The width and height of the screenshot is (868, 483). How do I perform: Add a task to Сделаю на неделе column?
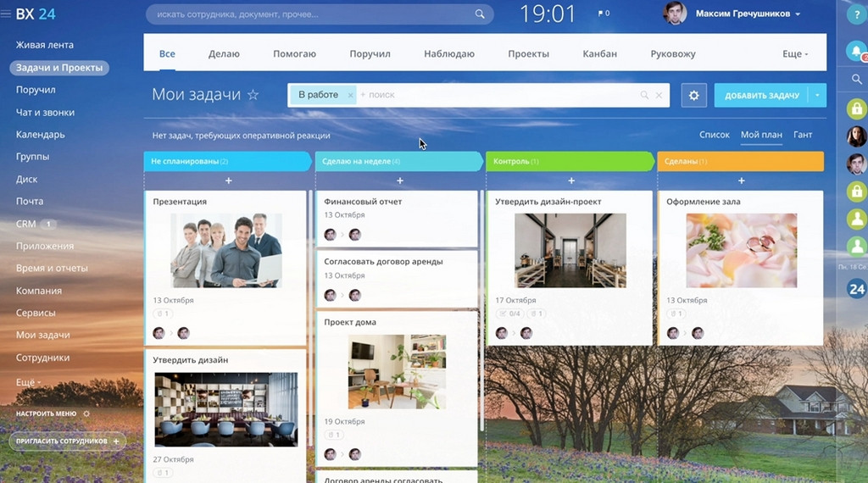coord(400,180)
